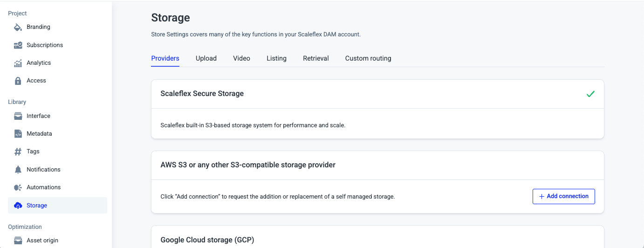Click the Subscriptions icon in sidebar
The width and height of the screenshot is (644, 248).
[x=18, y=45]
